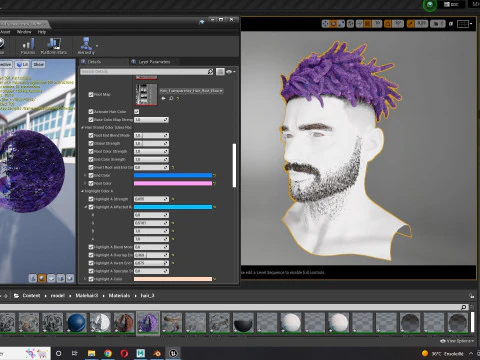This screenshot has width=480, height=360.
Task: Click the blue End Color swatch
Action: click(173, 175)
